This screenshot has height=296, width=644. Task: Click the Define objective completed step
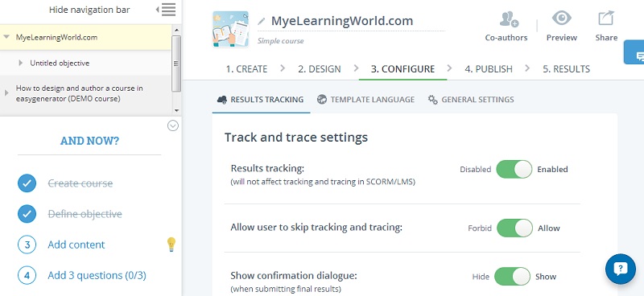pyautogui.click(x=85, y=214)
